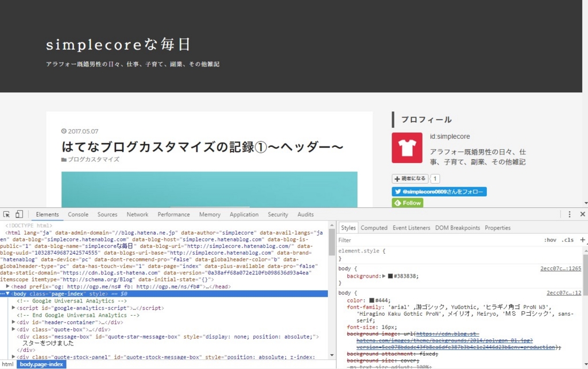Image resolution: width=588 pixels, height=369 pixels.
Task: Click the green Follow (Feedly) button
Action: (407, 203)
